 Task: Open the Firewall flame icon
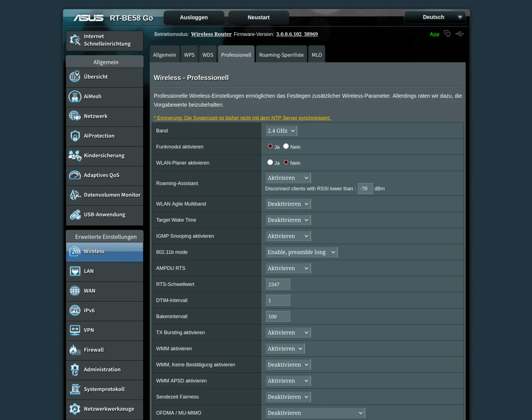[x=75, y=350]
